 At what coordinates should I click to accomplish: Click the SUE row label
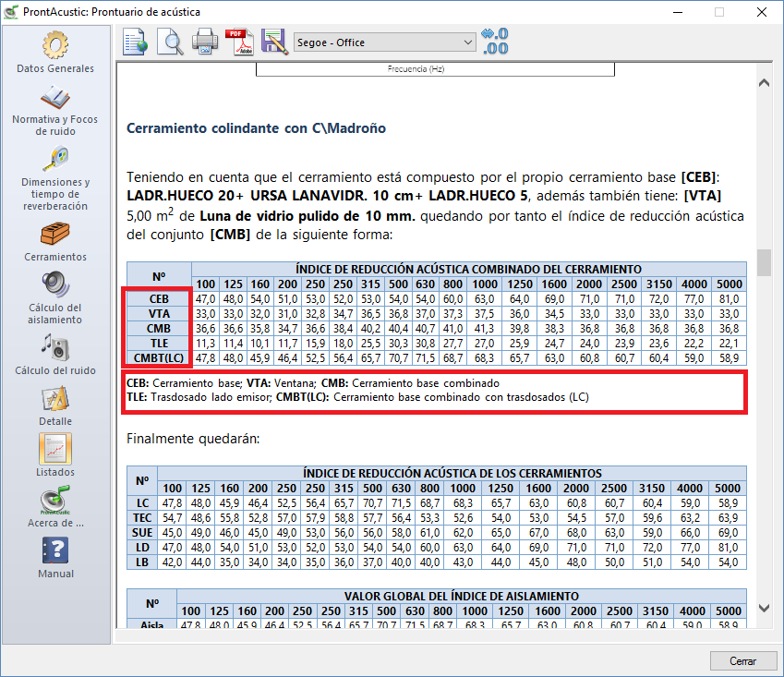click(142, 533)
